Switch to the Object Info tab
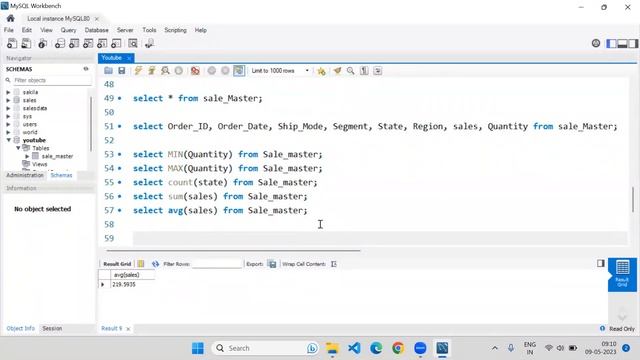 20,328
